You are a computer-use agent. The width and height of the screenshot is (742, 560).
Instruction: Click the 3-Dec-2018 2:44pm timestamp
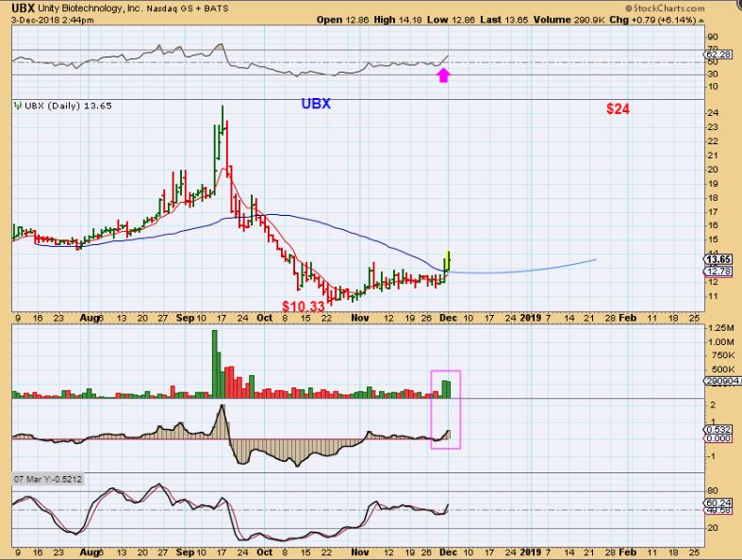coord(53,20)
